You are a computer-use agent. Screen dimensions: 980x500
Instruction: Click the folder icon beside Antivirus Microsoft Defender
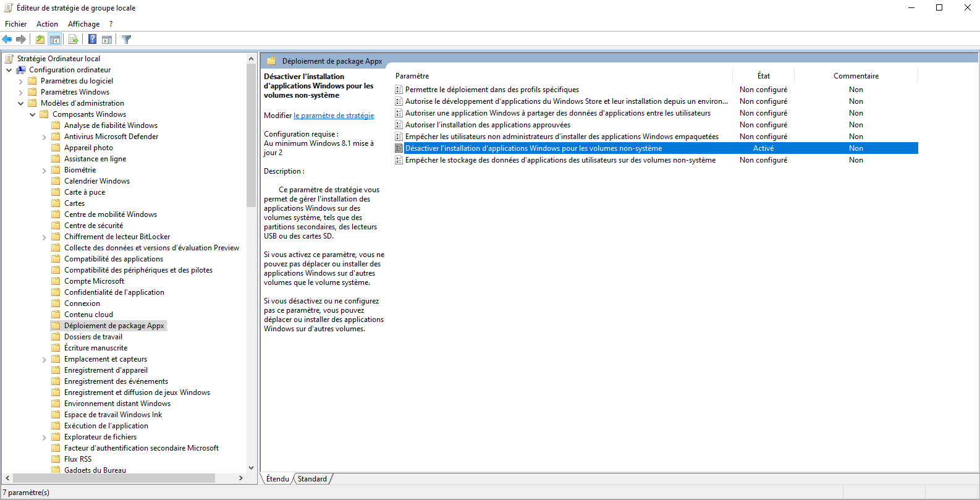coord(56,137)
